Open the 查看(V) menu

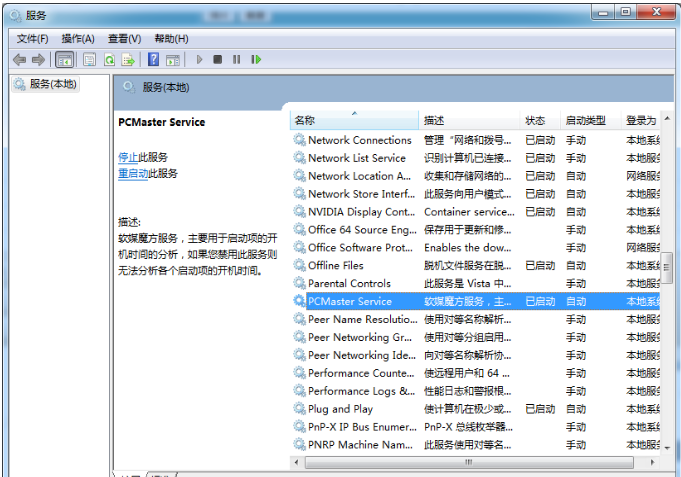(x=124, y=38)
